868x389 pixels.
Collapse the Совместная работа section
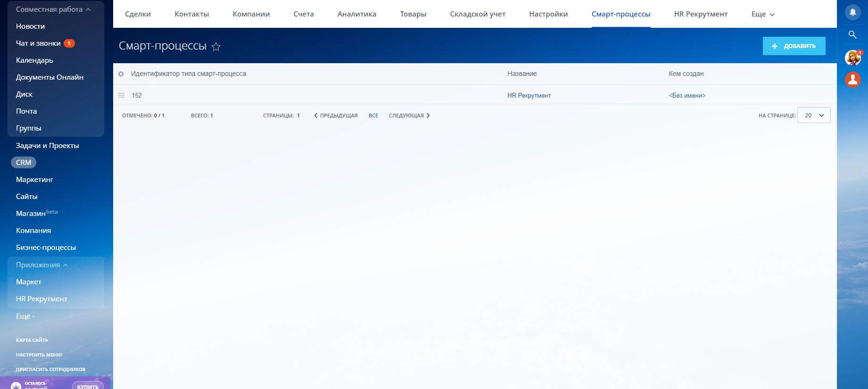(53, 9)
